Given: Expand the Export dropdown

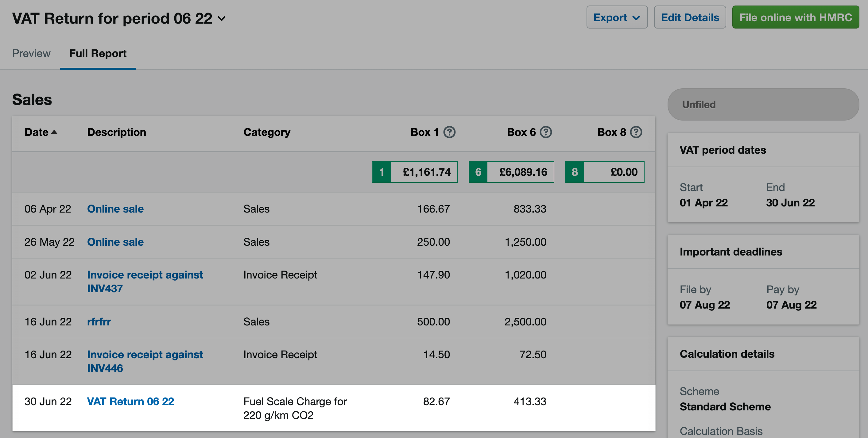Looking at the screenshot, I should (617, 17).
